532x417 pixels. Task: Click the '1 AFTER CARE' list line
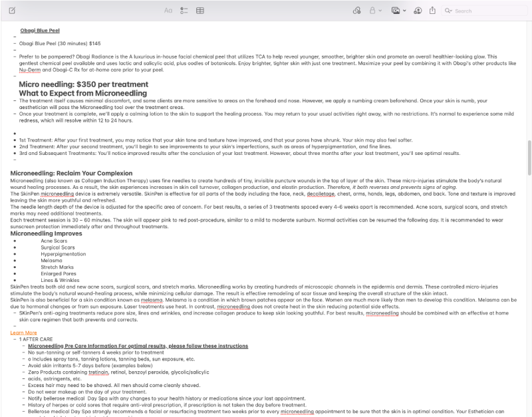tap(36, 339)
